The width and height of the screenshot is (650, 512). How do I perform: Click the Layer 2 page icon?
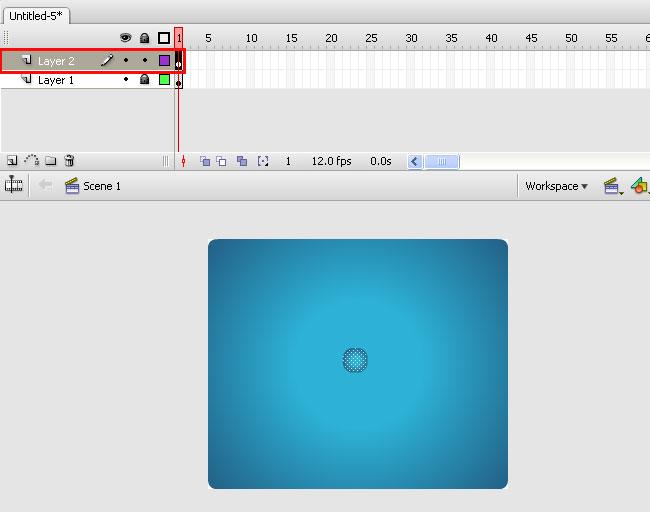click(x=27, y=60)
